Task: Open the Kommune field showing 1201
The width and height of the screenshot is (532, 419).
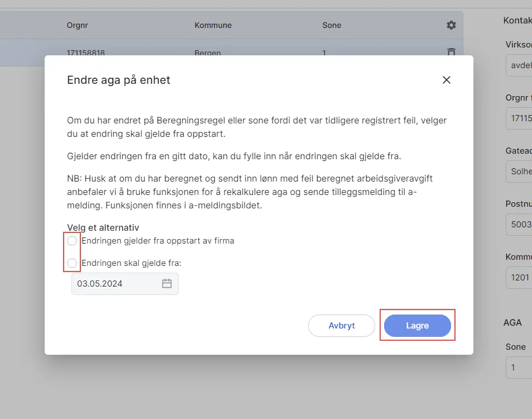Action: point(519,278)
